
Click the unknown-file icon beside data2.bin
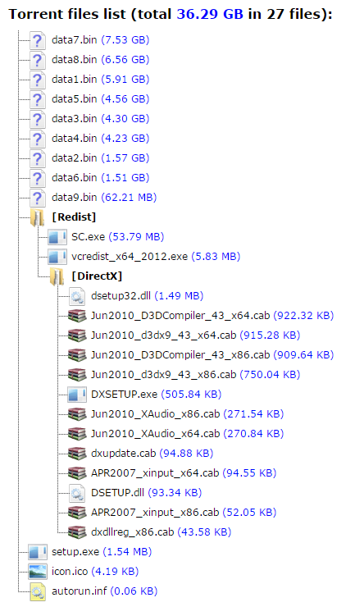[x=38, y=158]
